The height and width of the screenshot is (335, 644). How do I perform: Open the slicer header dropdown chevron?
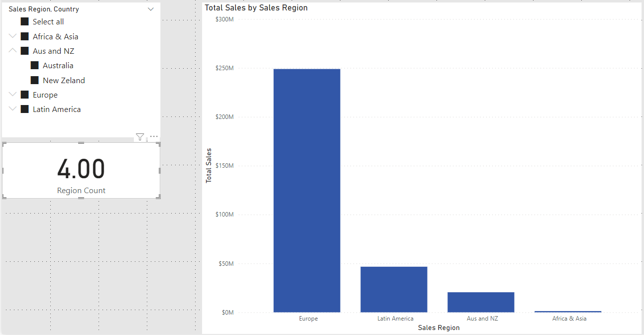(151, 9)
